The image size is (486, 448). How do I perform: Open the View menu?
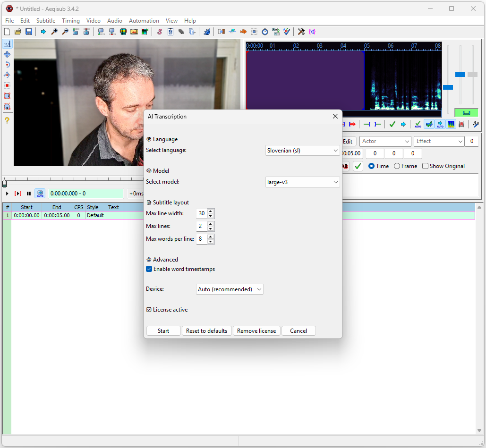tap(171, 21)
